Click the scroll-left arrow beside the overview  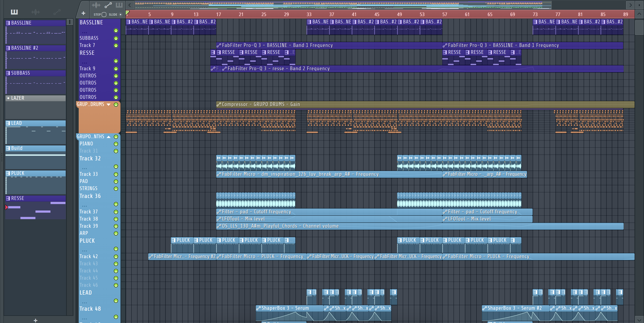tap(129, 5)
